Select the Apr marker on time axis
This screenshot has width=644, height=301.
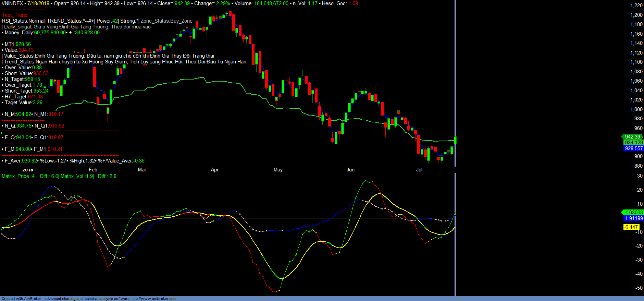(215, 170)
